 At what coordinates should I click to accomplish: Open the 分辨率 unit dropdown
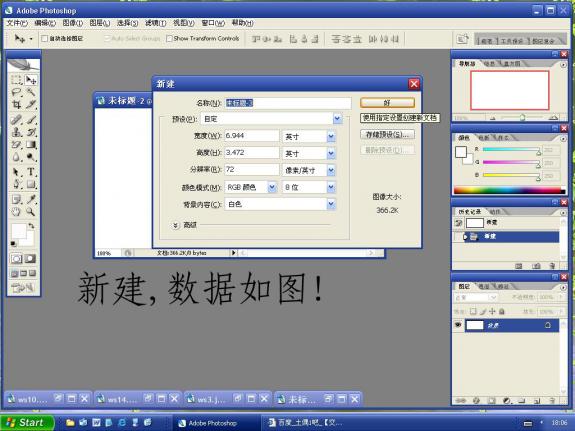point(331,170)
